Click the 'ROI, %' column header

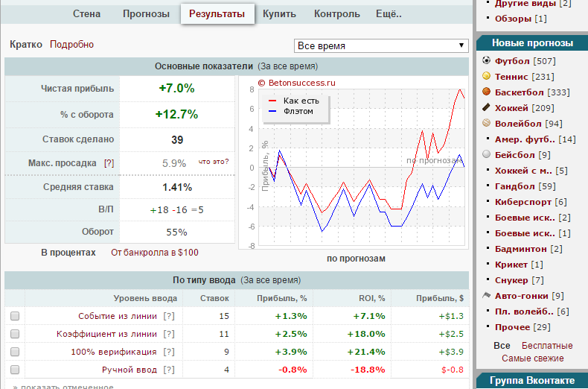pos(371,299)
